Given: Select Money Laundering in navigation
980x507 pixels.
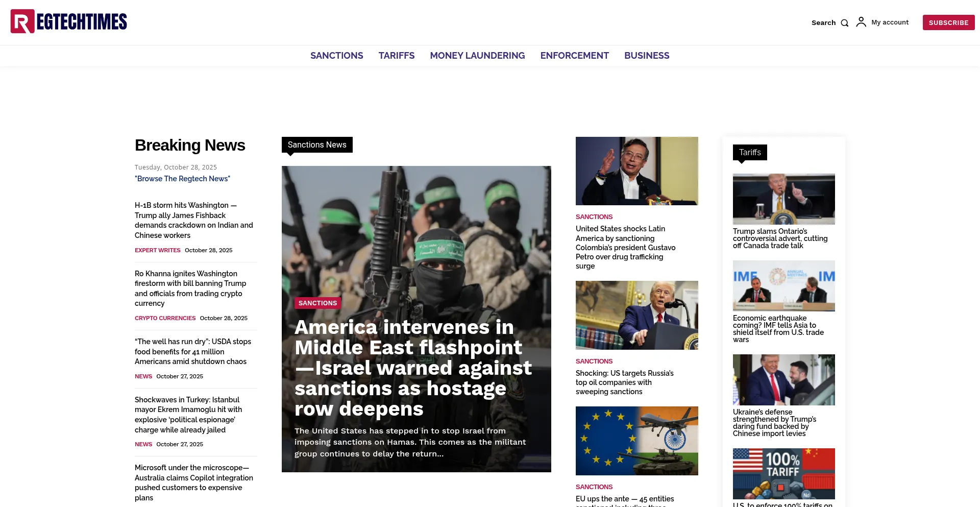Looking at the screenshot, I should 477,56.
